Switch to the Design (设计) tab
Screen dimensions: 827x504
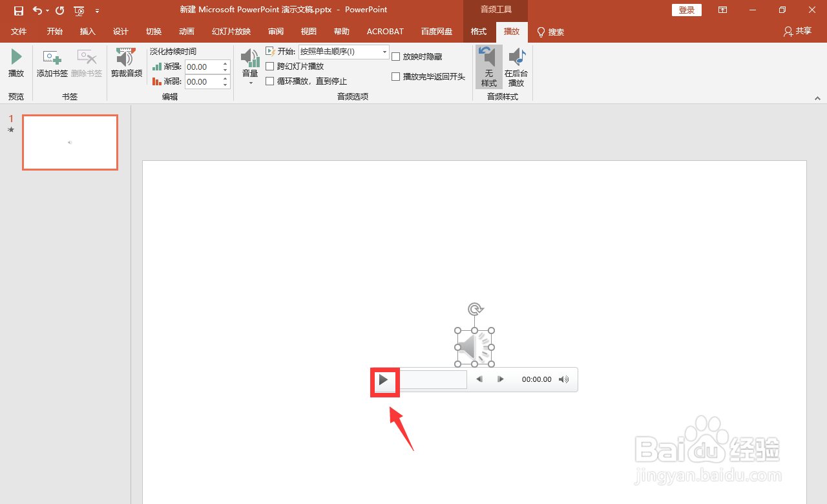pos(121,32)
